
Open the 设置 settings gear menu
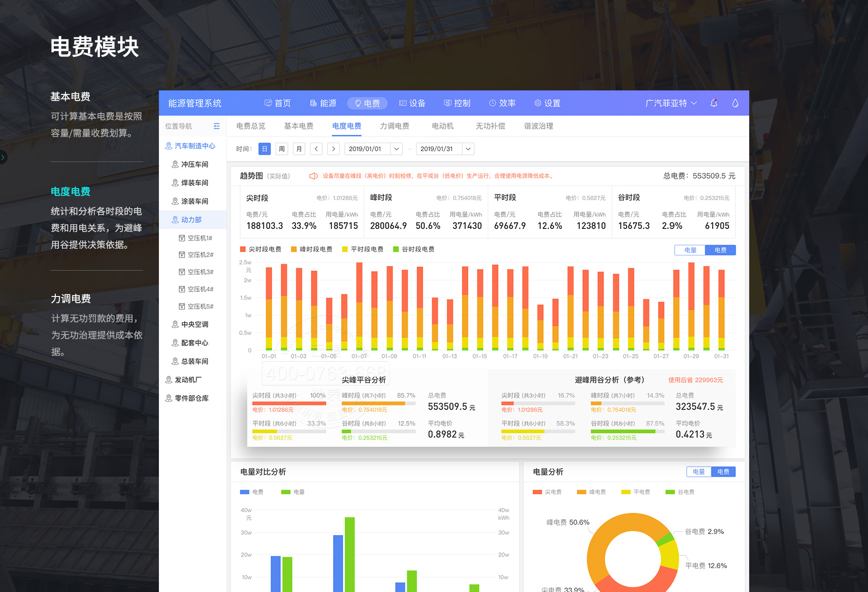[x=547, y=103]
